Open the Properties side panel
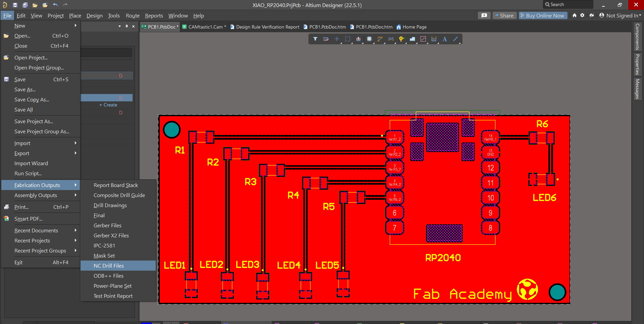Image resolution: width=644 pixels, height=324 pixels. 637,64
